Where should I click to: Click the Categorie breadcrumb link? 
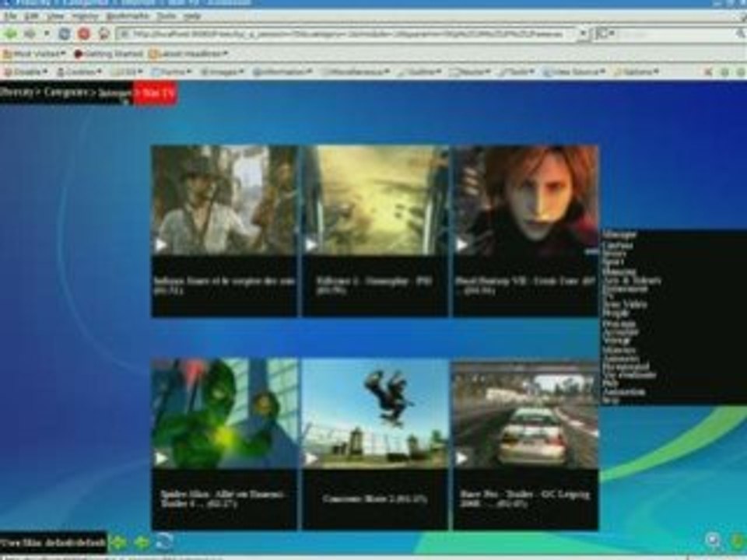coord(64,92)
